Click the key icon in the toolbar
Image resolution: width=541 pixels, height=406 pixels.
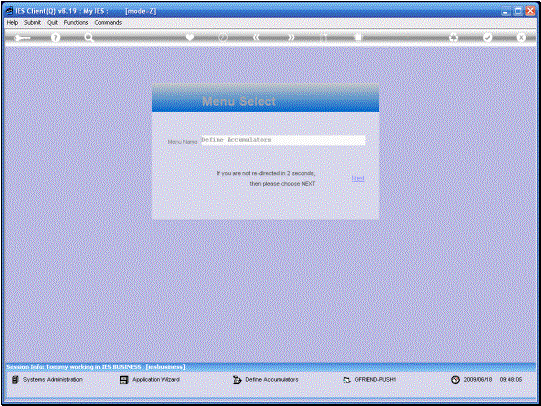click(22, 38)
